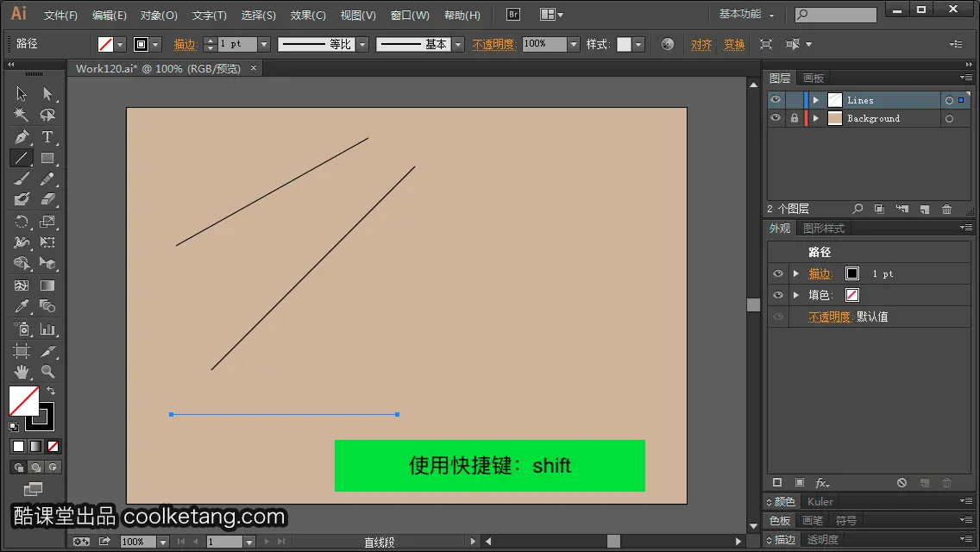The height and width of the screenshot is (552, 980).
Task: Select the Selection tool arrow
Action: point(22,94)
